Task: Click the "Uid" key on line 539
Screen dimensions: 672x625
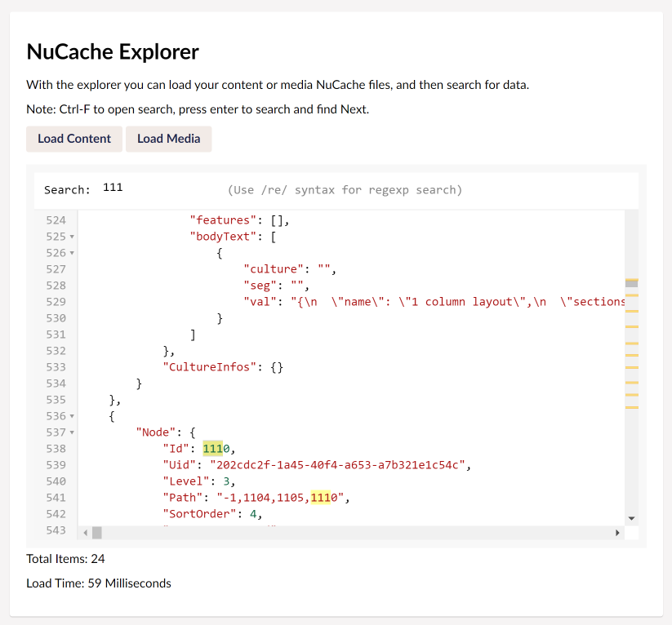Action: click(179, 465)
